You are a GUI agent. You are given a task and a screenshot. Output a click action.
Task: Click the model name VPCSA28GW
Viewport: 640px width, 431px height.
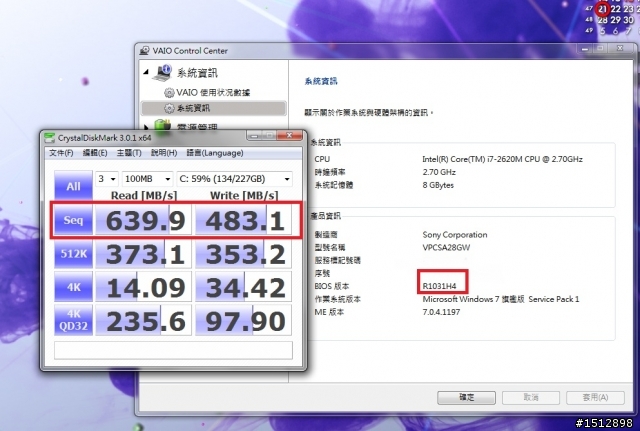pos(446,247)
